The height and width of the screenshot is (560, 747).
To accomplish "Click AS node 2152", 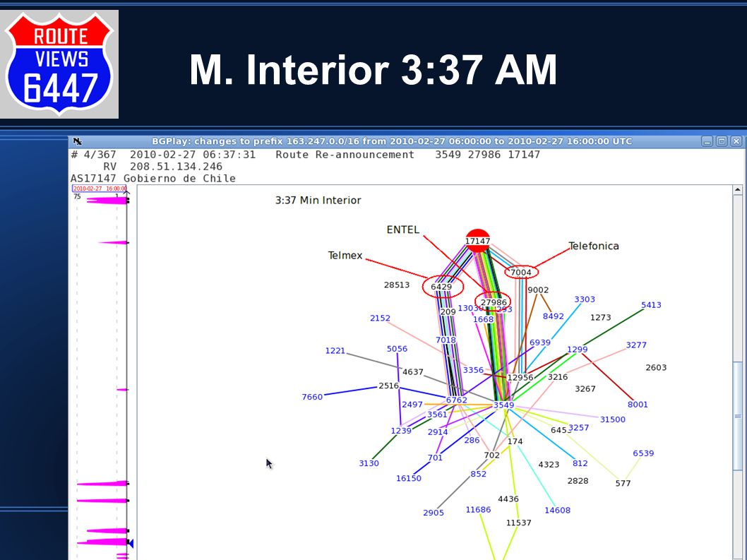I will (x=380, y=318).
